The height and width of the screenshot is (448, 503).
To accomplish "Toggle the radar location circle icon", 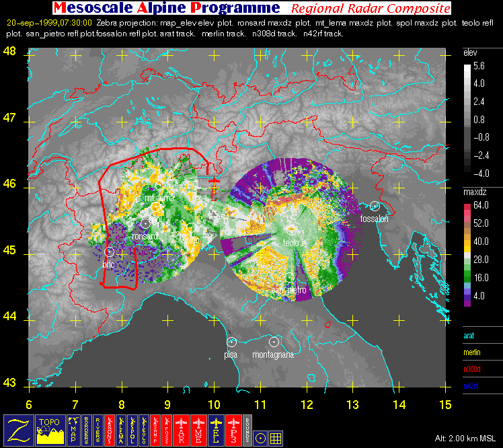I will [260, 439].
